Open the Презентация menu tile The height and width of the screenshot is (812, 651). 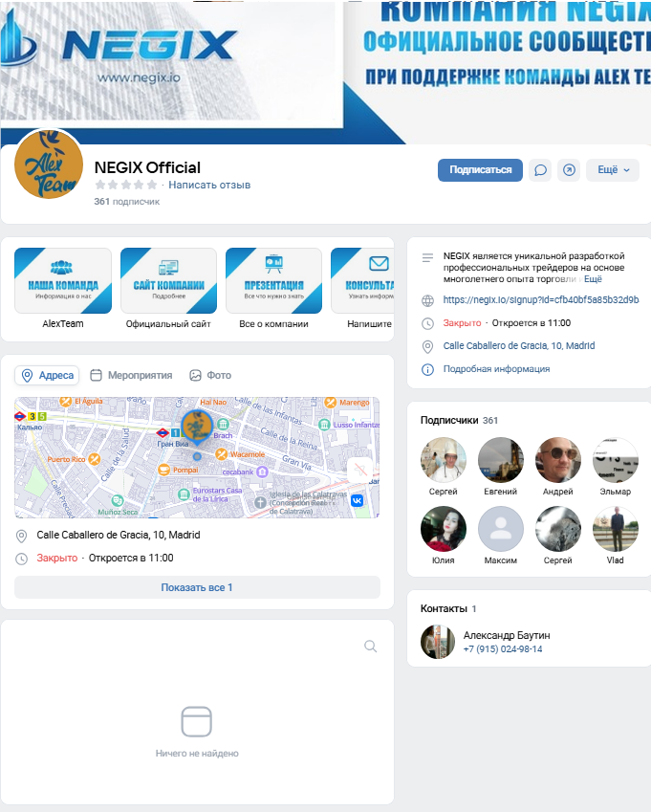(273, 281)
